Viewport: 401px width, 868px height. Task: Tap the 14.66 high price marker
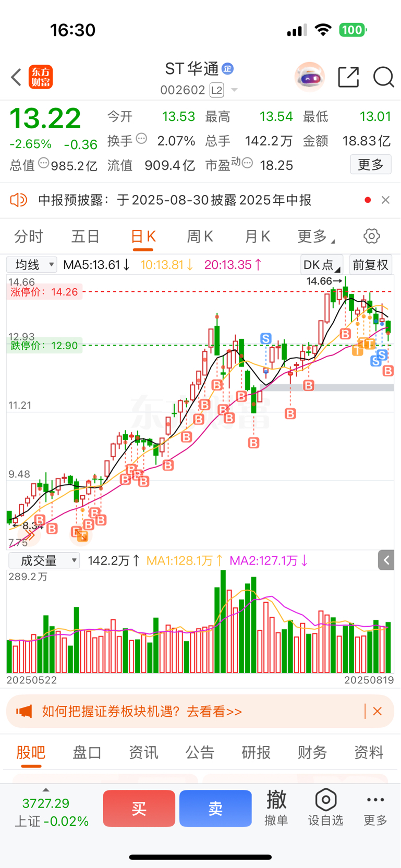pyautogui.click(x=324, y=282)
